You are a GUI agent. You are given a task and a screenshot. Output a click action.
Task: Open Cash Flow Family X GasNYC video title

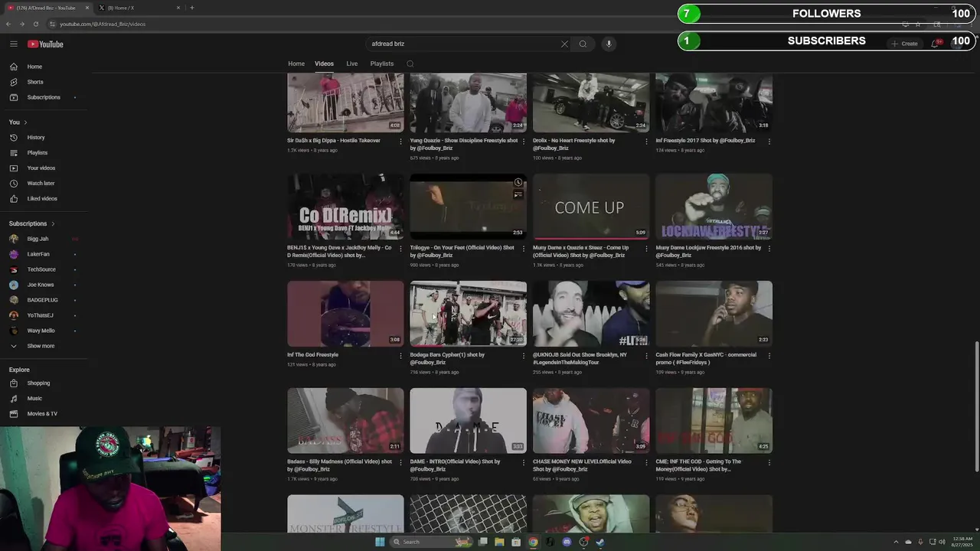tap(706, 358)
